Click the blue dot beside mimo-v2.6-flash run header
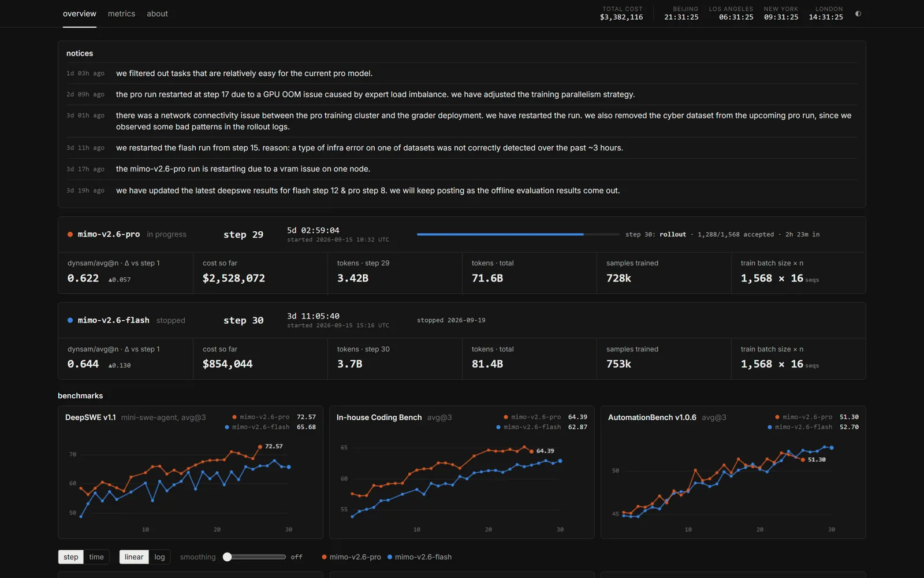 point(70,320)
